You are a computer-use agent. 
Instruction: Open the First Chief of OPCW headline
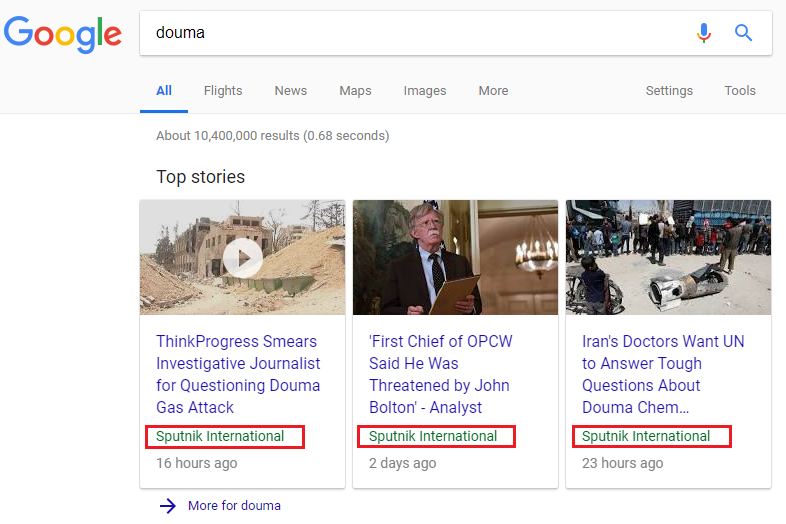point(441,374)
